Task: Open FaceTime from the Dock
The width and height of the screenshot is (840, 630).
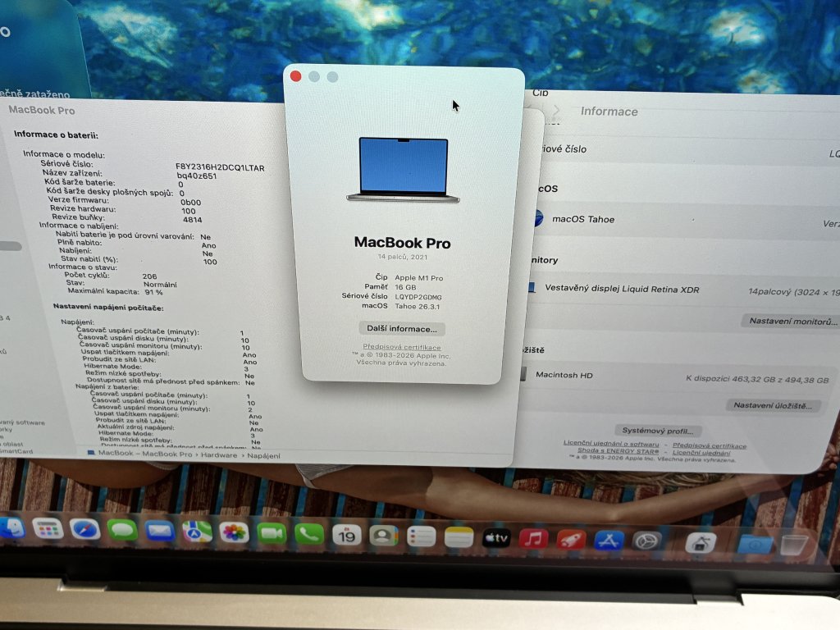Action: coord(272,533)
